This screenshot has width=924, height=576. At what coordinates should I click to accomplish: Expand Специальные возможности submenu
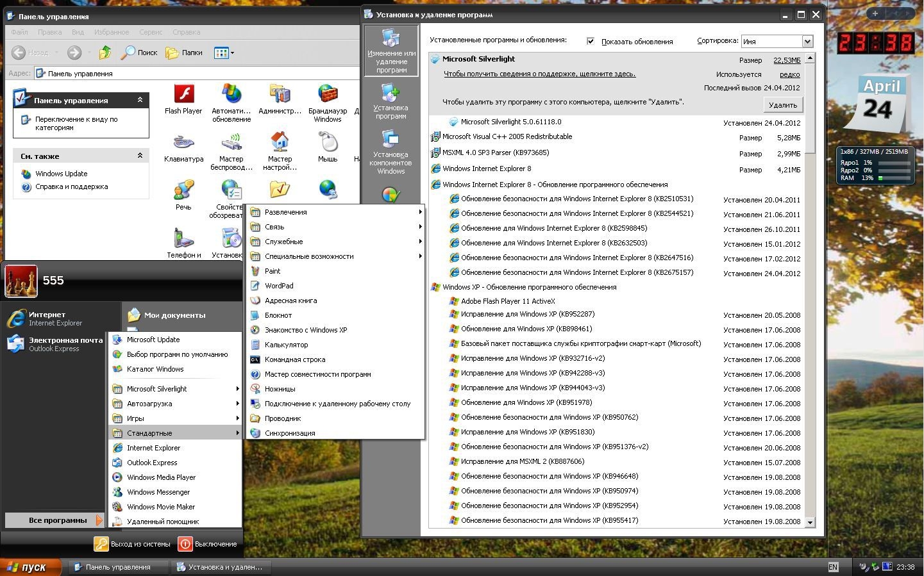pos(335,256)
